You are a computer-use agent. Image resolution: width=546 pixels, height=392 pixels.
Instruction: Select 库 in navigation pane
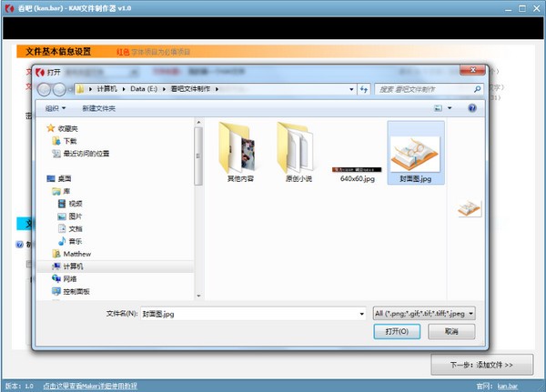[x=61, y=191]
